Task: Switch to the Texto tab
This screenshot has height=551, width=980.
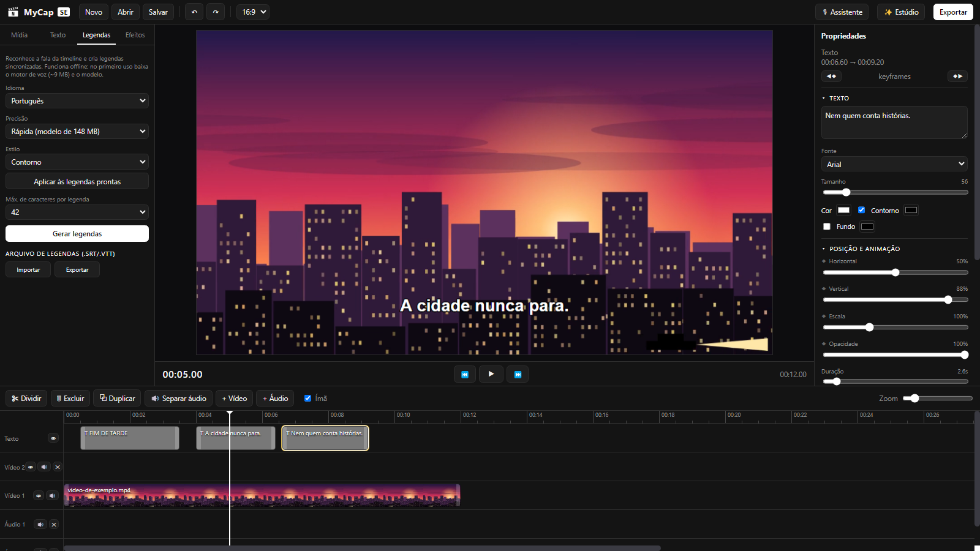Action: [x=58, y=35]
